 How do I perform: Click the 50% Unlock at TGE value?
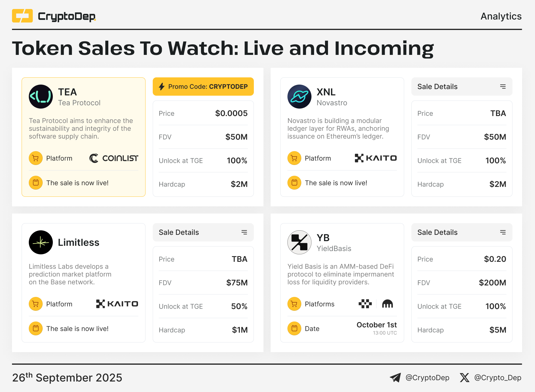click(x=239, y=306)
